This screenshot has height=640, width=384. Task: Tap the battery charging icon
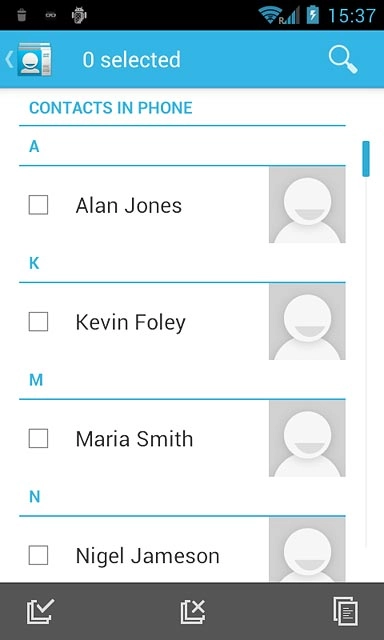pos(313,15)
